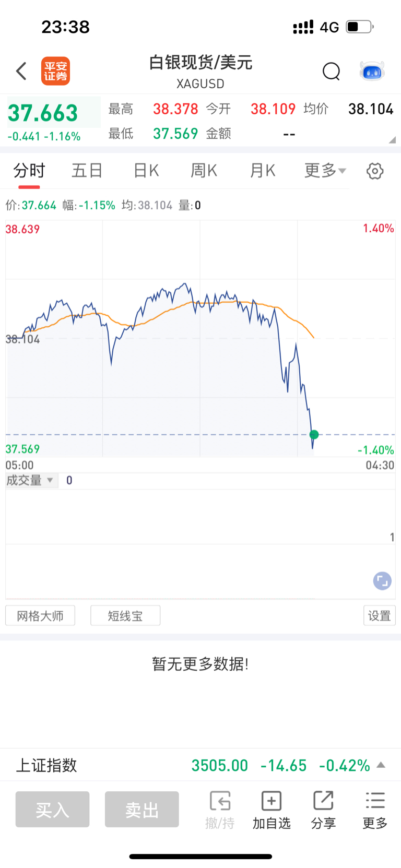
Task: Switch to the 日K tab
Action: (146, 171)
